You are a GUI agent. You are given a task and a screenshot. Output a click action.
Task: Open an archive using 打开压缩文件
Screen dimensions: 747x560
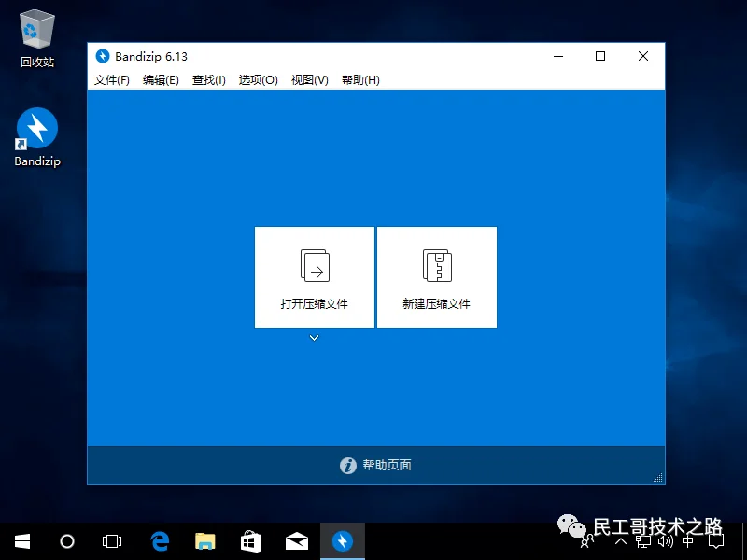point(314,276)
